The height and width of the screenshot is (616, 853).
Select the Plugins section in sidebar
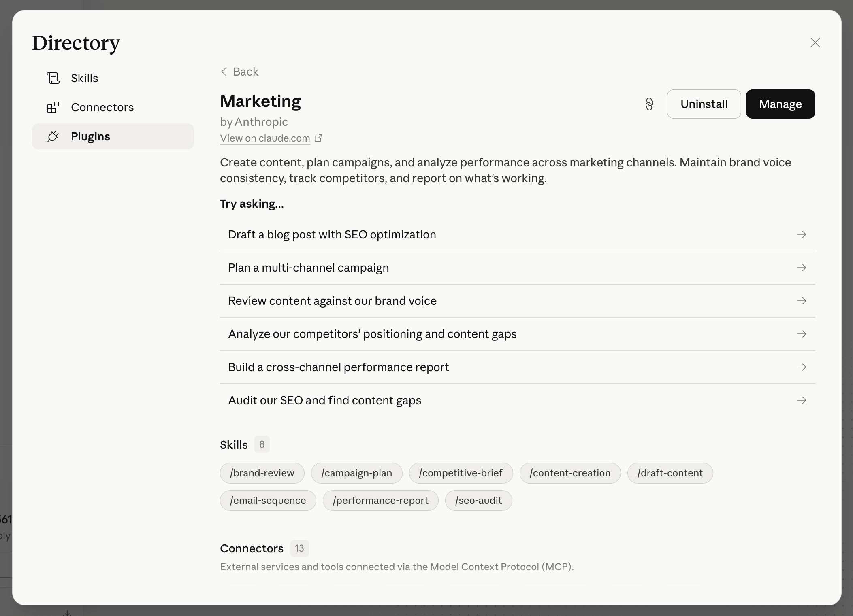[x=113, y=136]
